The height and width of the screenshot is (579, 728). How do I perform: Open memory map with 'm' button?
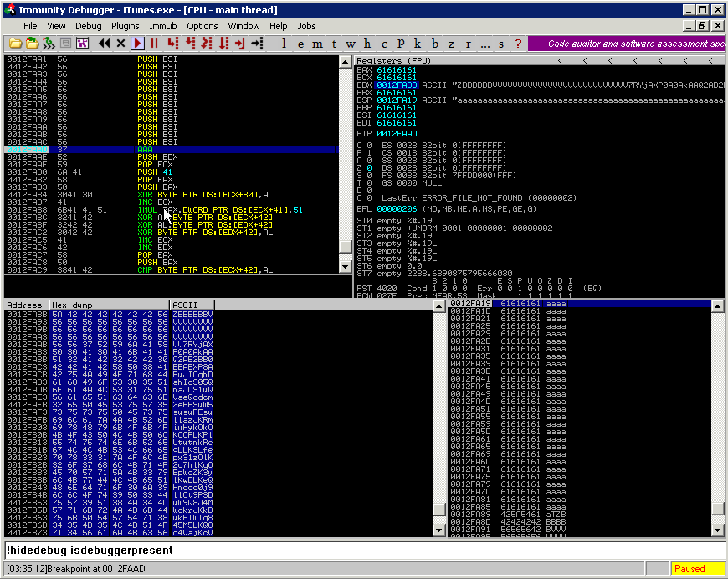tap(318, 44)
